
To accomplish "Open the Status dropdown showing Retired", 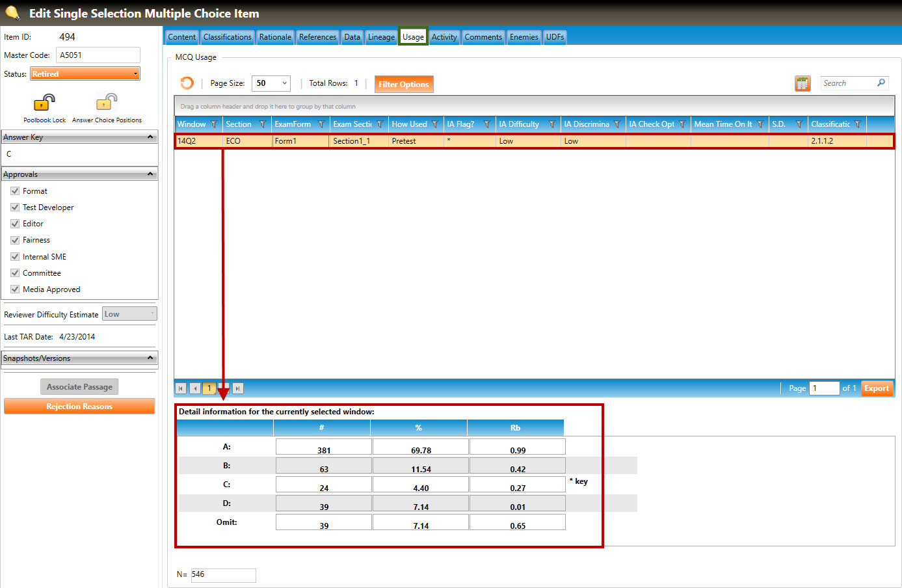I will click(x=85, y=74).
